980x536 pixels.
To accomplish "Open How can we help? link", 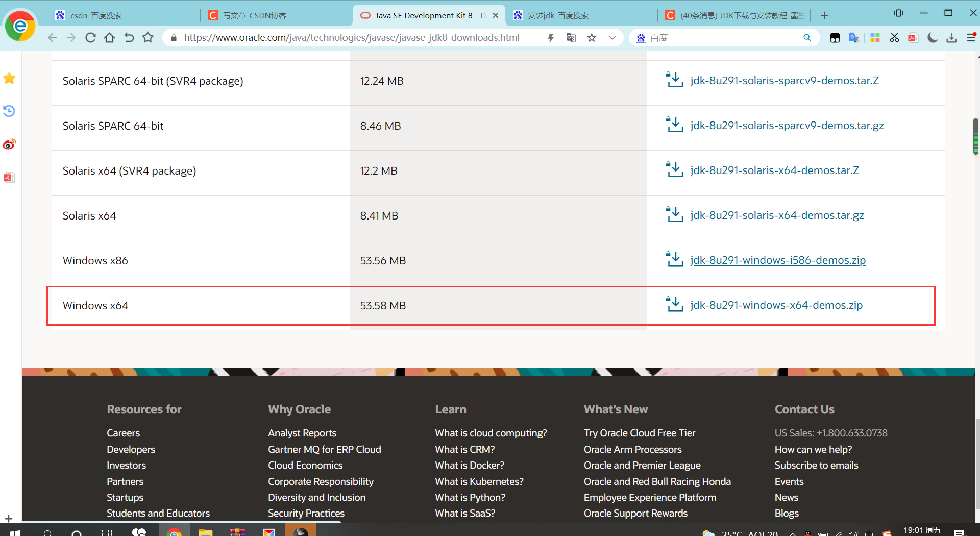I will (813, 449).
